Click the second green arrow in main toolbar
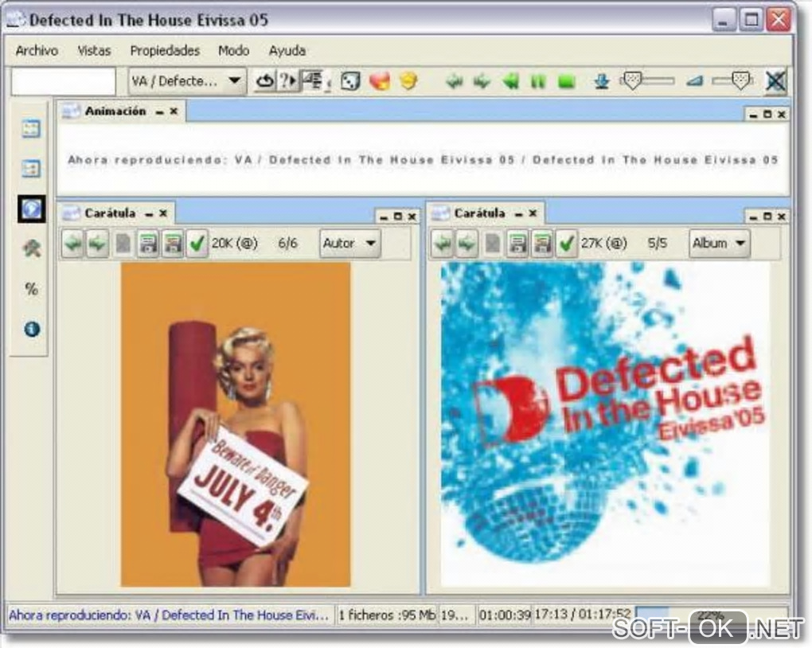Viewport: 812px width, 648px height. 482,81
